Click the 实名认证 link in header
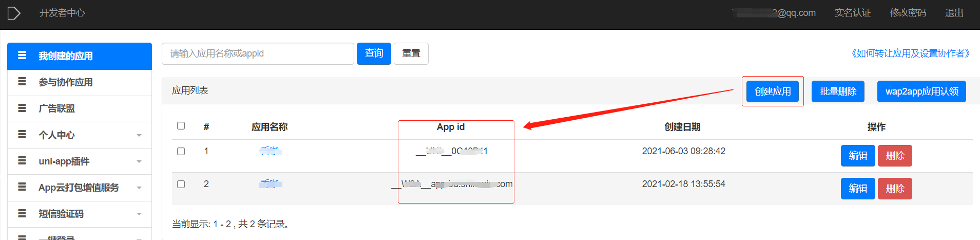The height and width of the screenshot is (240, 980). click(853, 13)
